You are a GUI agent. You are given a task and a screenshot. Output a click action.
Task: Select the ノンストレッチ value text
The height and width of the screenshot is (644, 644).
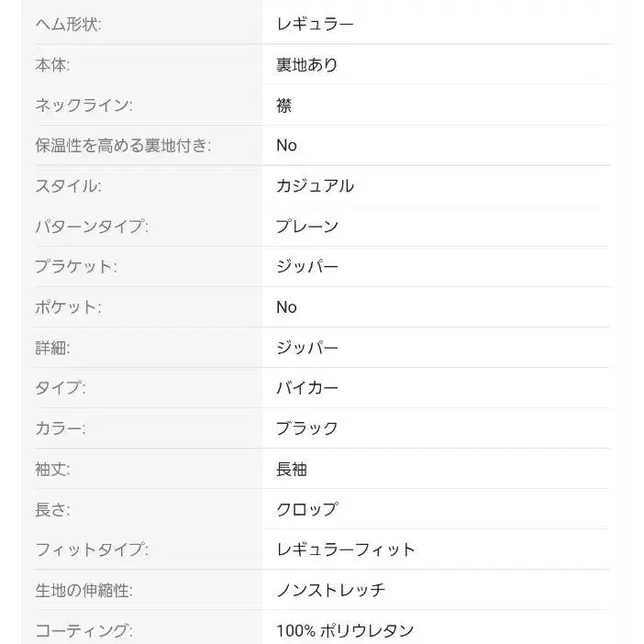click(x=330, y=590)
